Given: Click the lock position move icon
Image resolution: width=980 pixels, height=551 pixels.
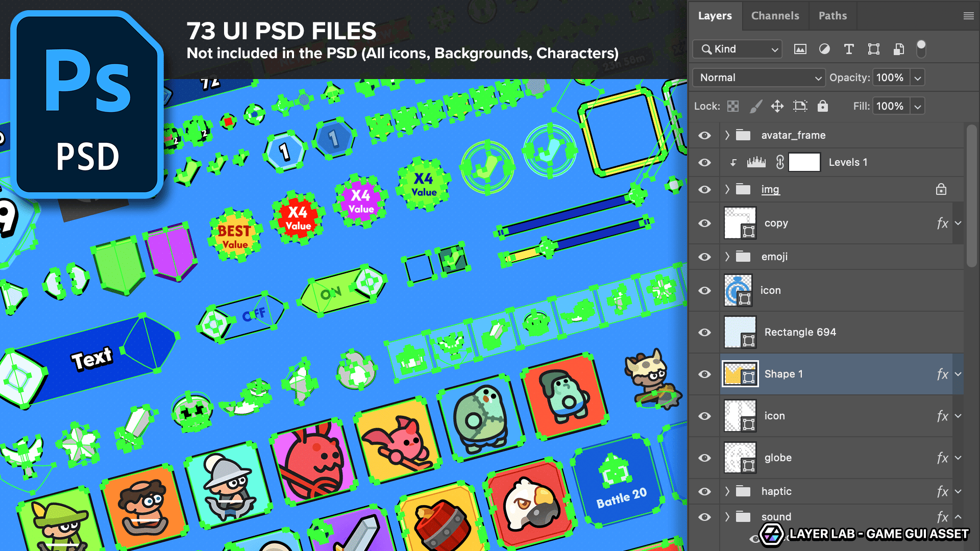Looking at the screenshot, I should coord(777,106).
